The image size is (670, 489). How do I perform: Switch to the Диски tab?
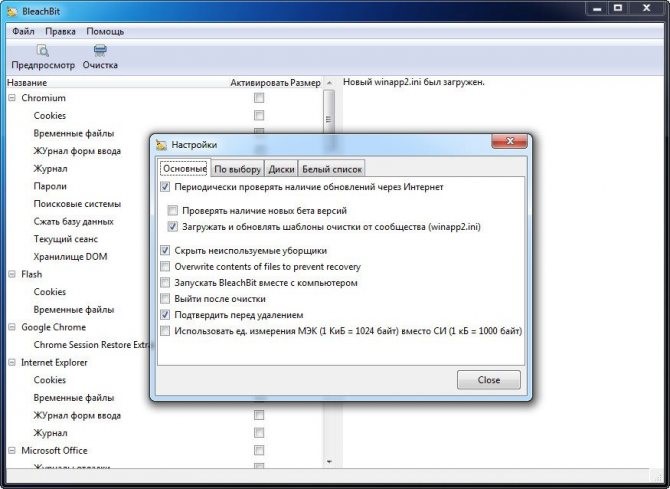click(281, 169)
